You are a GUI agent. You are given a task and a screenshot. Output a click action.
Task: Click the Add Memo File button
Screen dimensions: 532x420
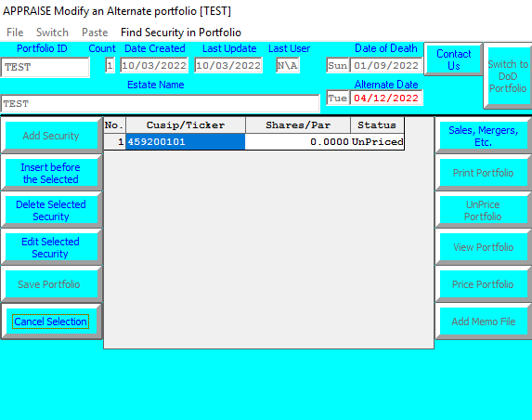click(483, 322)
